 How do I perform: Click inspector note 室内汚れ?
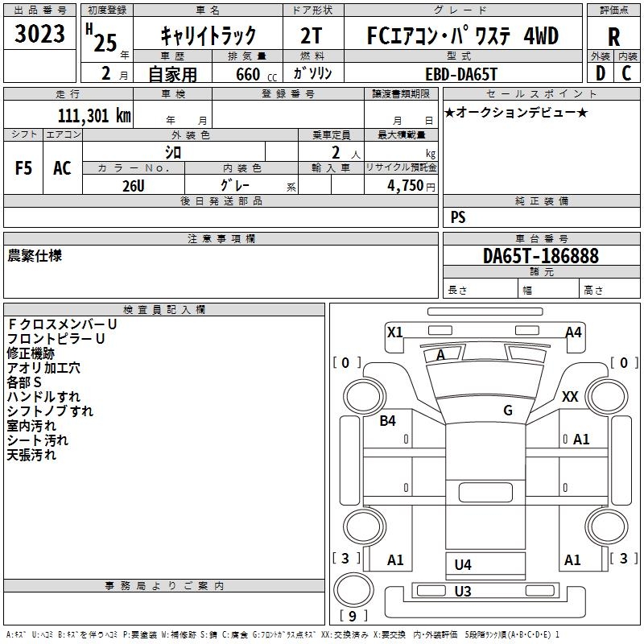coord(31,426)
